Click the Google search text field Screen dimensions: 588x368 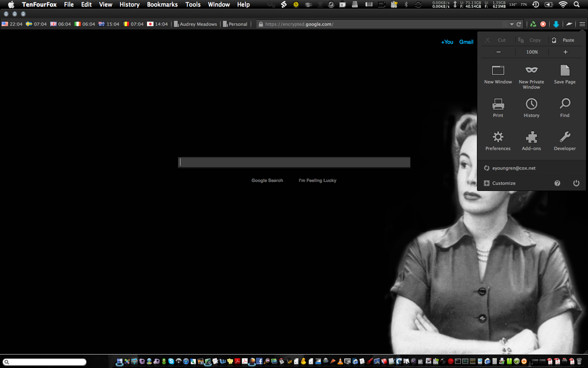[294, 162]
